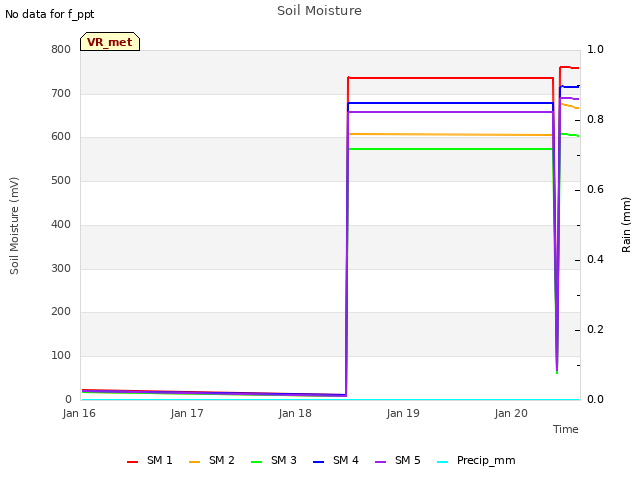Click the VR_met annotation label
Image resolution: width=640 pixels, height=480 pixels.
pyautogui.click(x=110, y=42)
